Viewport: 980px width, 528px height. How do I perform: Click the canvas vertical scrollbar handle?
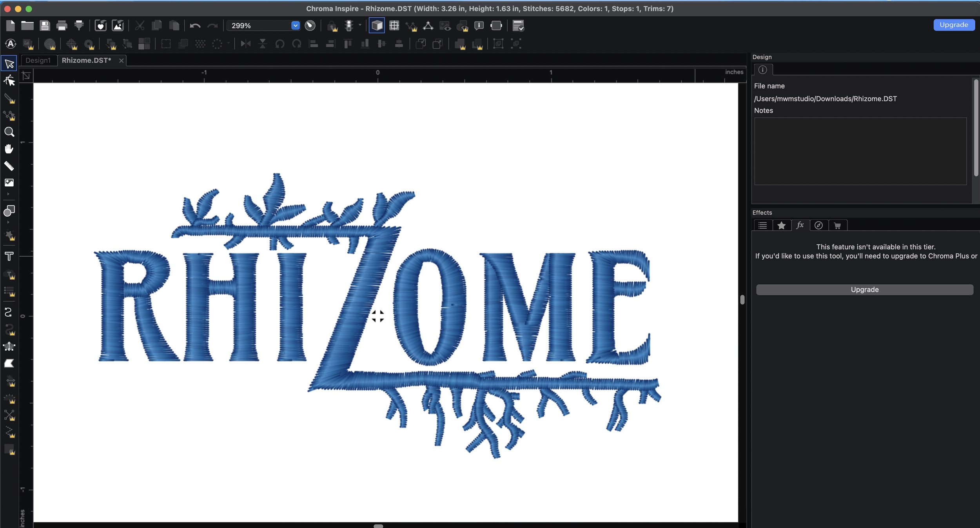pyautogui.click(x=742, y=300)
